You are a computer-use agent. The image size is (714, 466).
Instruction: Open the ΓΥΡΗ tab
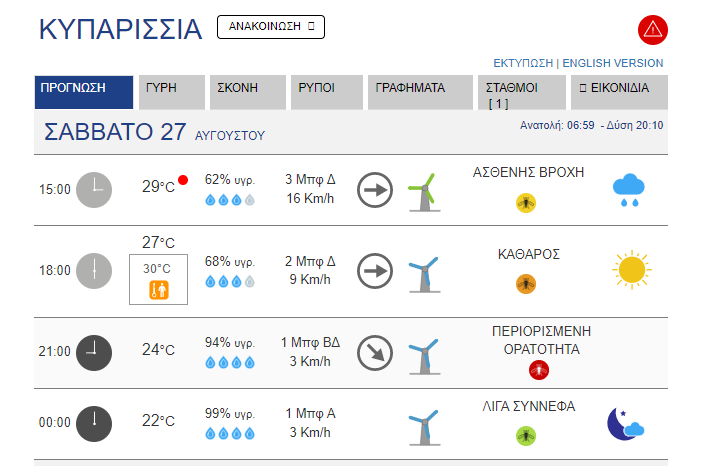pos(172,92)
